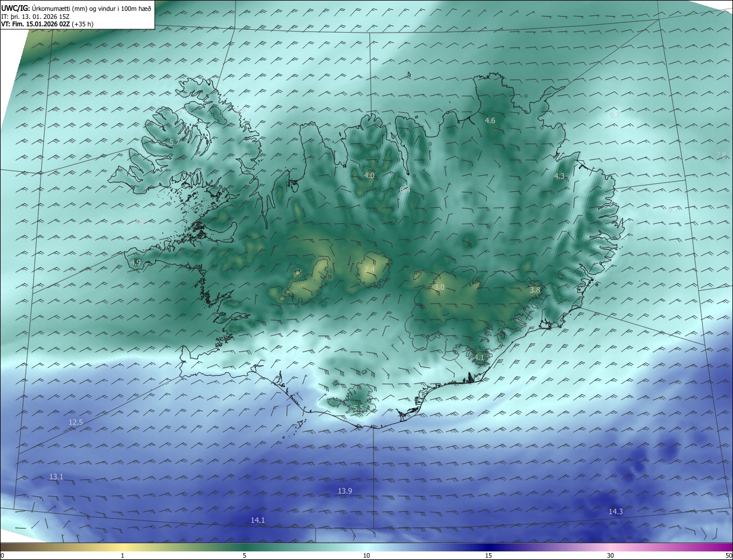This screenshot has height=560, width=733.
Task: Click the 0 tick on color scale
Action: (2, 555)
